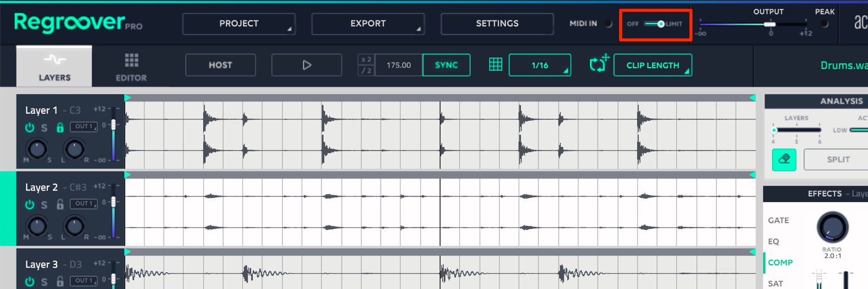Viewport: 868px width, 289px height.
Task: Select the Layer 2 name label
Action: coord(41,187)
